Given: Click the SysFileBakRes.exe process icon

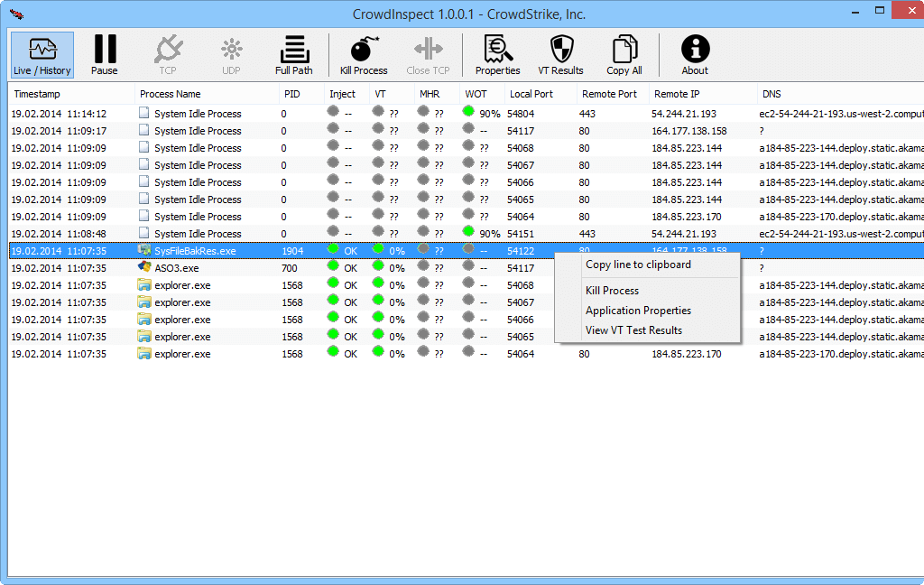Looking at the screenshot, I should tap(144, 250).
